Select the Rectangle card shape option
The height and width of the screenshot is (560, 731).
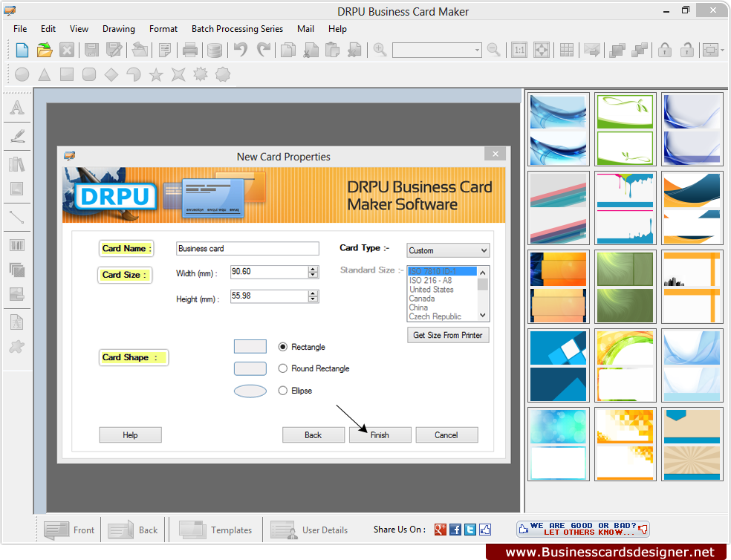click(x=282, y=347)
